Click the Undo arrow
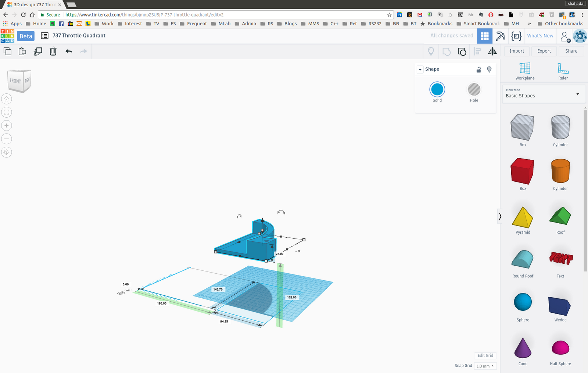Image resolution: width=588 pixels, height=373 pixels. [69, 51]
